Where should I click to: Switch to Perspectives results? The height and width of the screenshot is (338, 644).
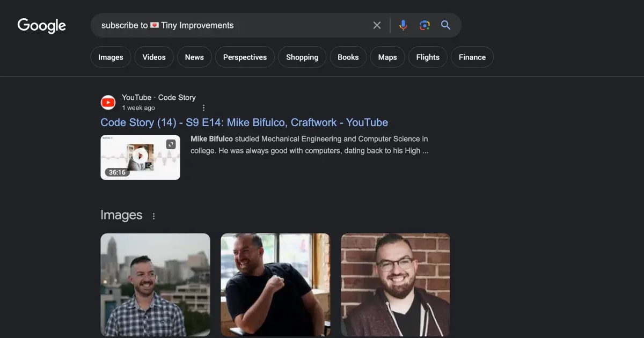pos(245,57)
